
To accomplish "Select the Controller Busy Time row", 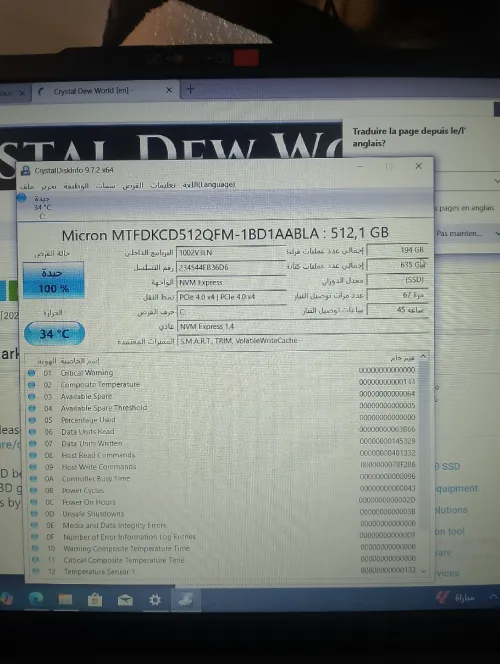I will pyautogui.click(x=223, y=479).
